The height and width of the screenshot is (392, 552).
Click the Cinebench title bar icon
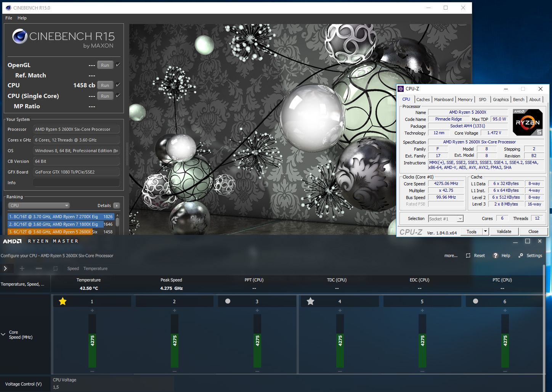(x=8, y=8)
